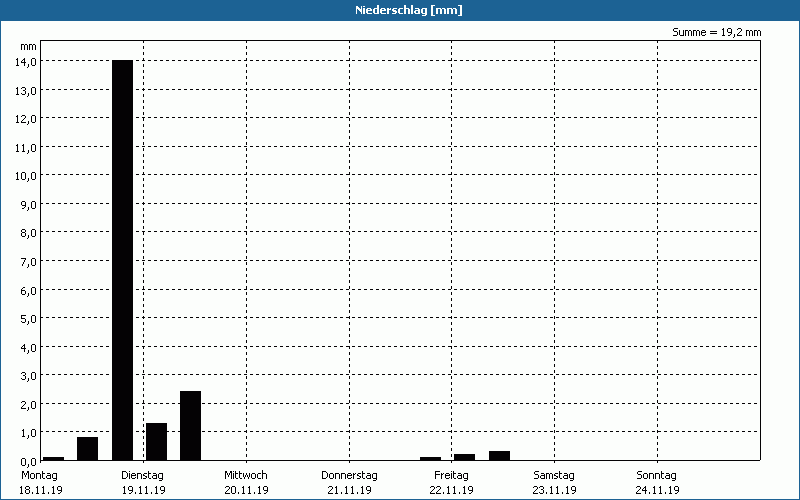Click the '14,0' y-axis value
The height and width of the screenshot is (500, 800).
tap(28, 62)
